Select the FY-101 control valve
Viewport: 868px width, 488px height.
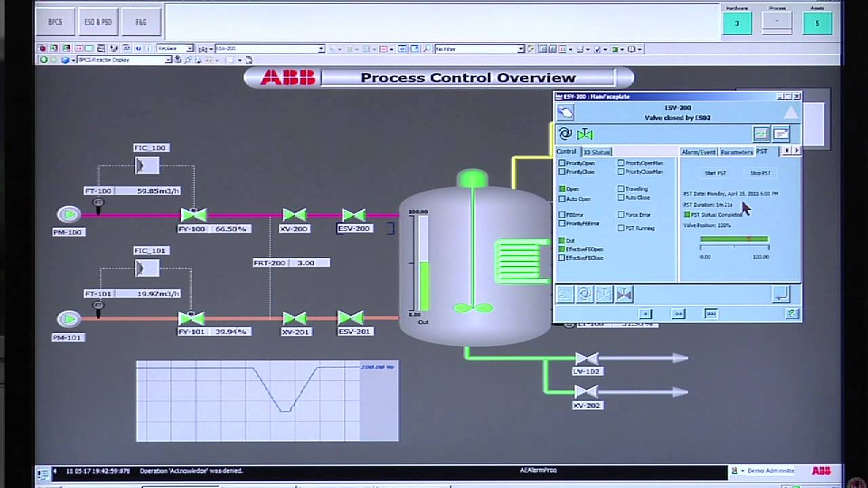click(x=191, y=318)
